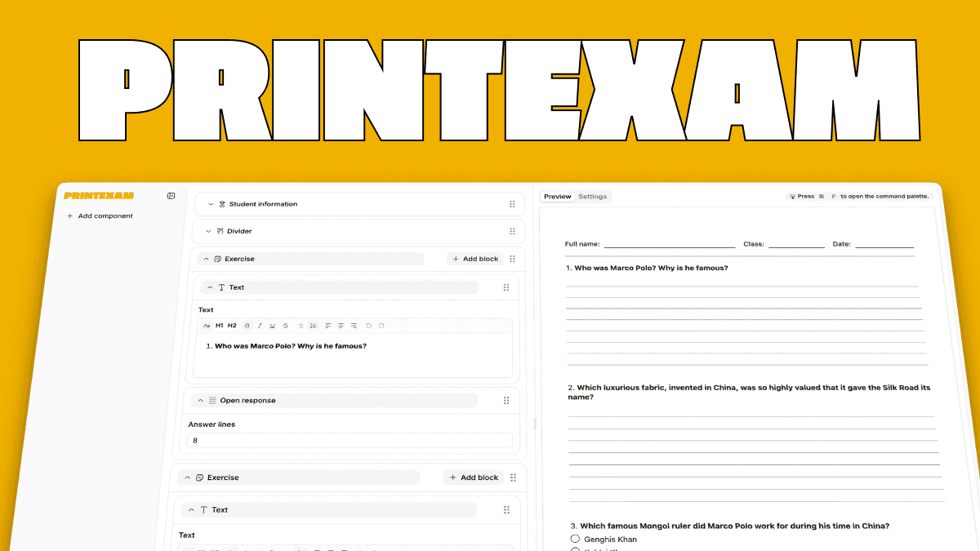Click drag handle next to first Exercise's Add block
The image size is (980, 551).
[512, 259]
